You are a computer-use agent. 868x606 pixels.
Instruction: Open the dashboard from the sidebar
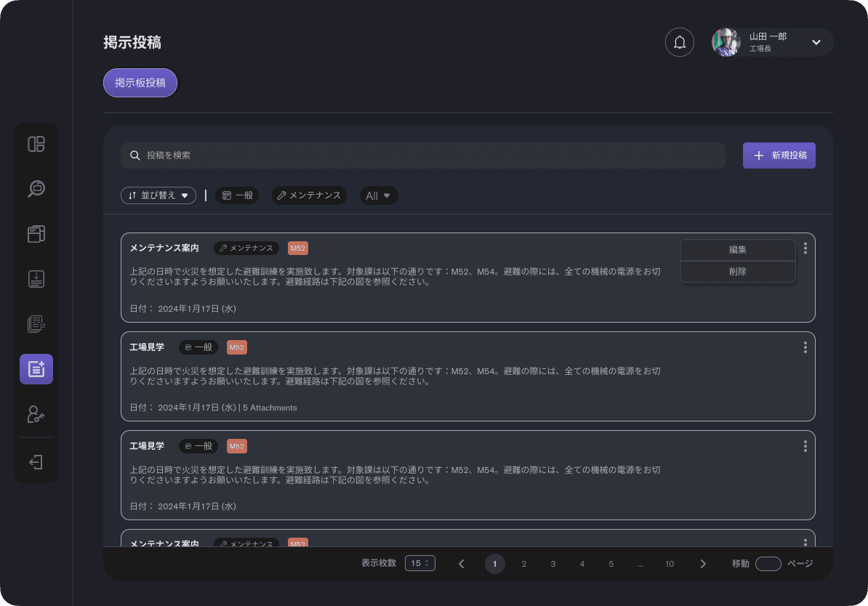(36, 145)
